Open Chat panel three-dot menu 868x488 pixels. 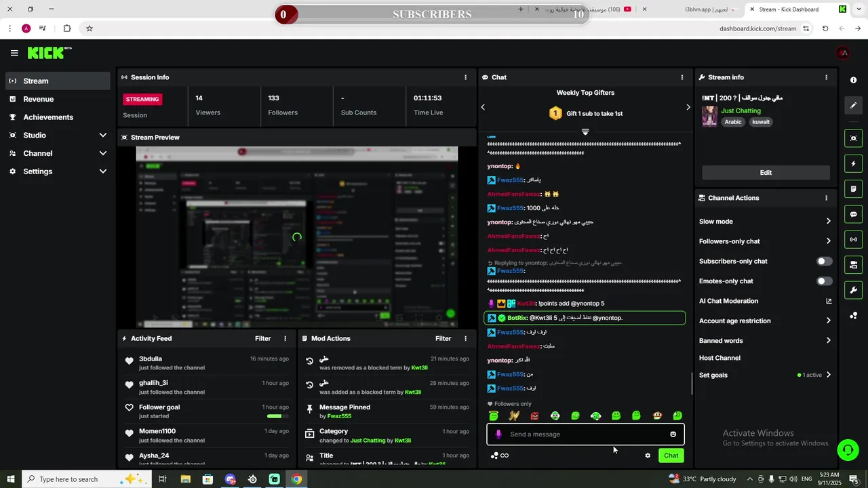point(682,77)
